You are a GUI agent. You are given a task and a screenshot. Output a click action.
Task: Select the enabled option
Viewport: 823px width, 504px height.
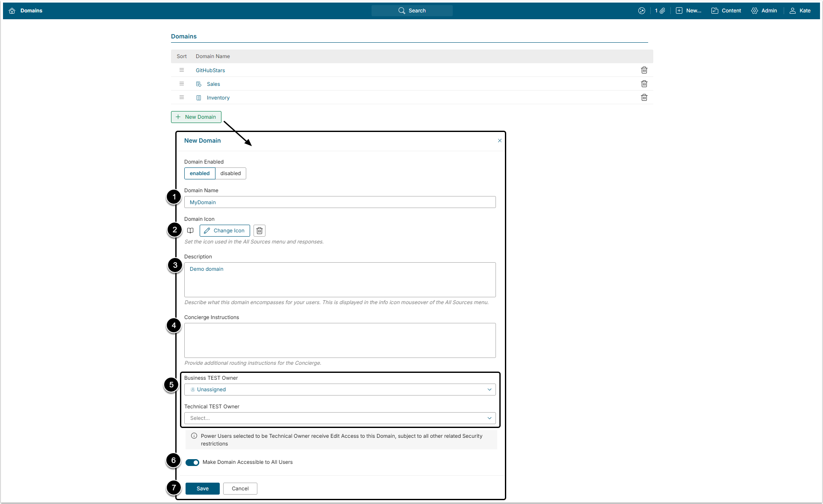(200, 173)
